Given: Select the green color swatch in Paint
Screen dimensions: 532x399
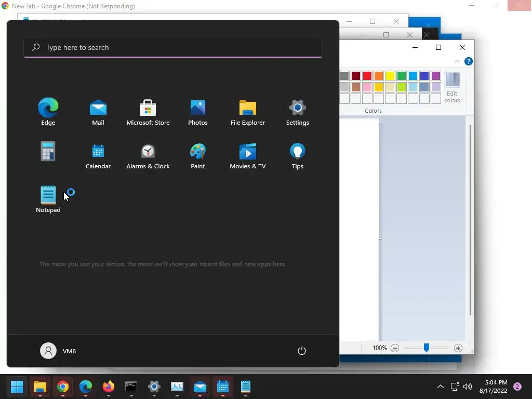Looking at the screenshot, I should point(402,76).
